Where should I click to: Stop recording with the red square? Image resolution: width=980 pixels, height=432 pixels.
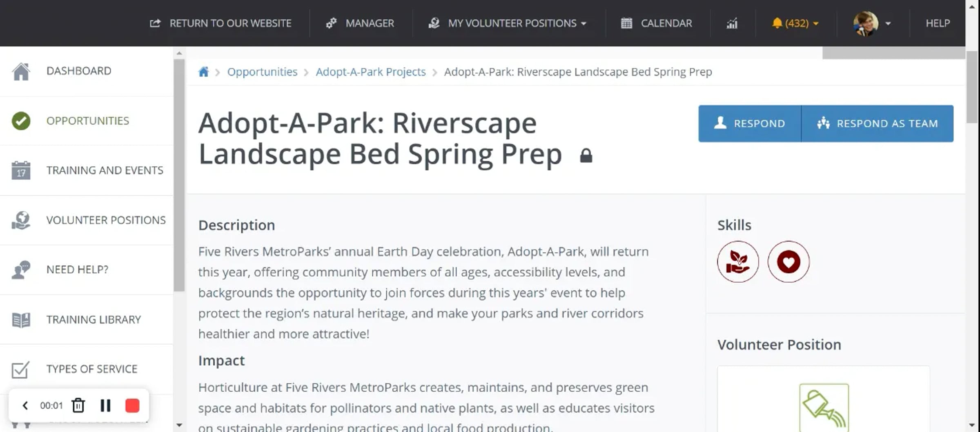pos(132,405)
